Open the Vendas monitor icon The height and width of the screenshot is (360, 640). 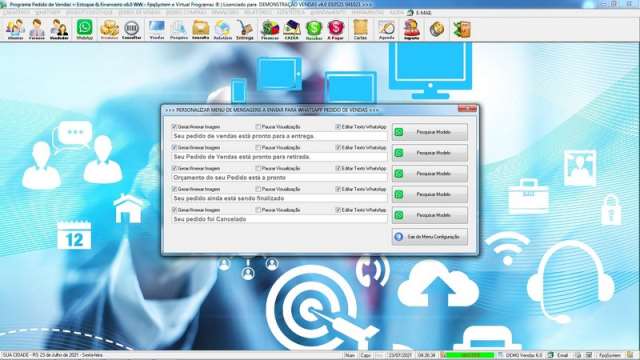pos(157,29)
